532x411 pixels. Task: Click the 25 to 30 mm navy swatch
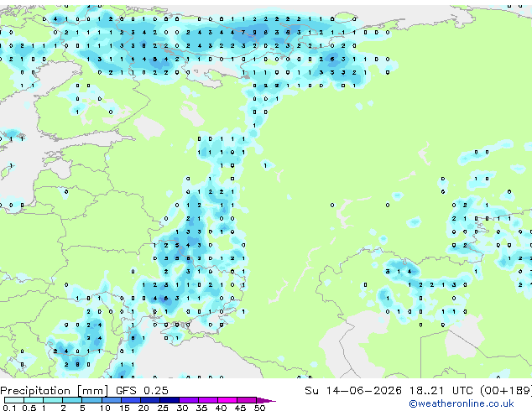point(169,400)
